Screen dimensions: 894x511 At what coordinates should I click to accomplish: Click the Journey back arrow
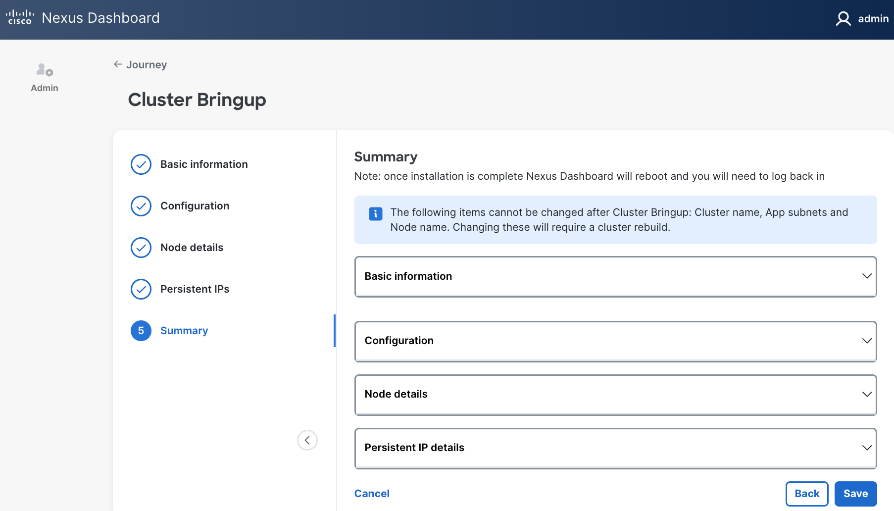tap(118, 65)
